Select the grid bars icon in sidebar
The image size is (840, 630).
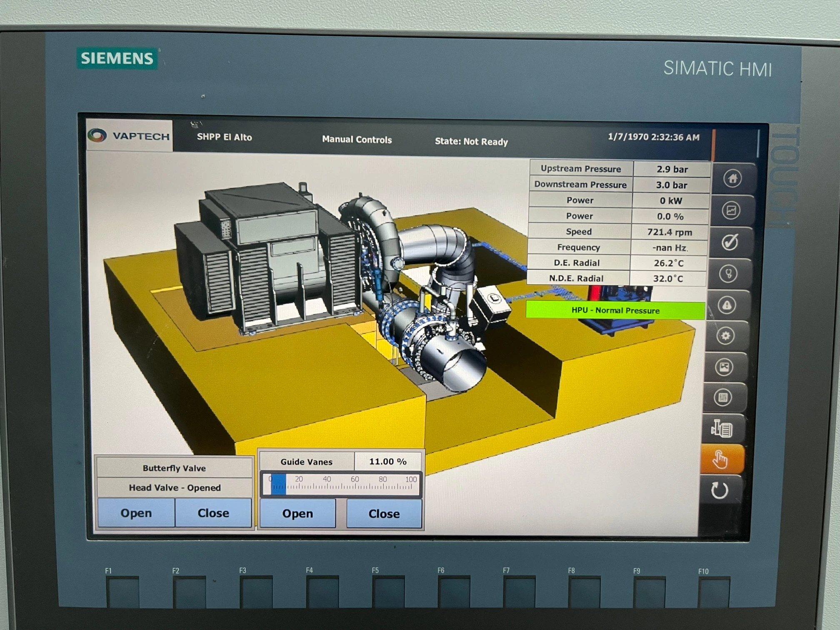tap(723, 397)
